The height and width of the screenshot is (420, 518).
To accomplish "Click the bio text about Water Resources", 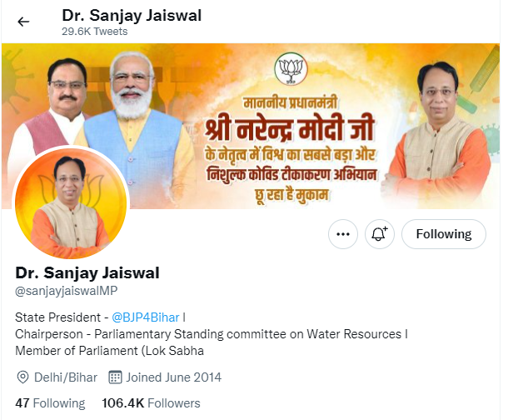I will (212, 334).
